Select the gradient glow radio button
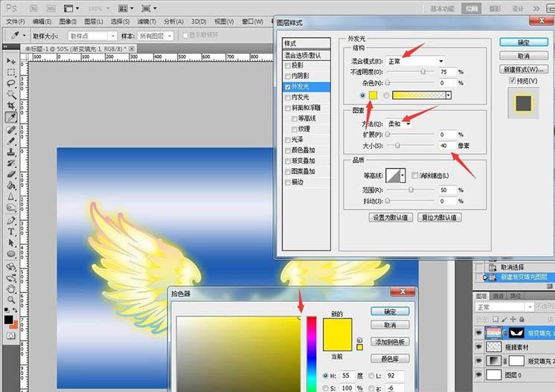Image resolution: width=555 pixels, height=392 pixels. coord(386,95)
